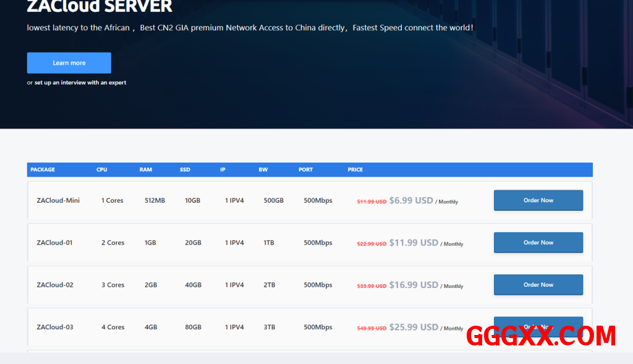Click the ZACloud-02 package name
This screenshot has height=364, width=633.
[55, 285]
